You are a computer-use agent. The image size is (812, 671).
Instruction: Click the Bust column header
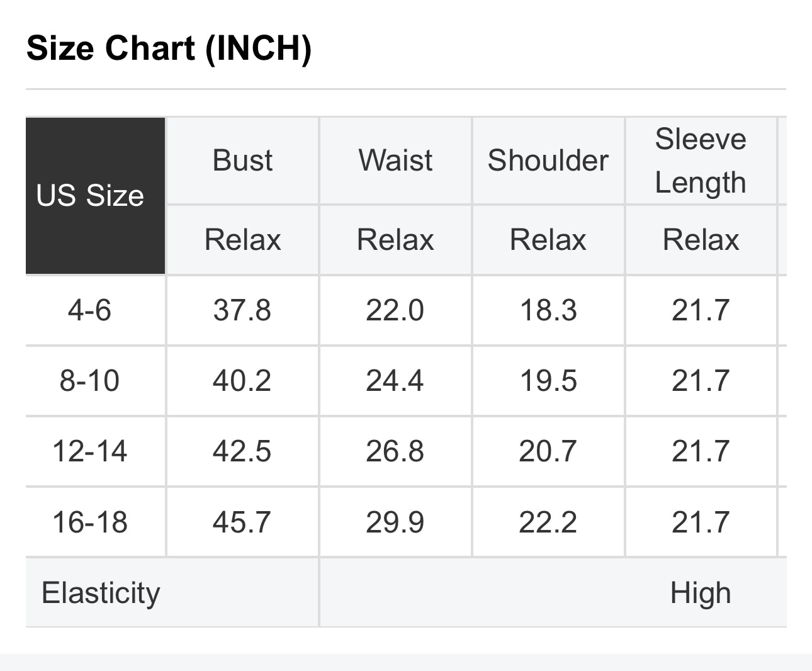pos(242,160)
